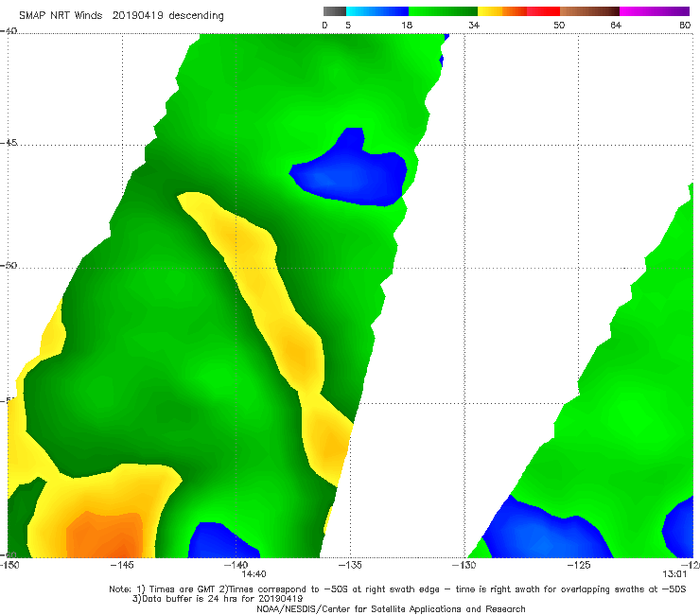The width and height of the screenshot is (700, 615).
Task: Click the green segment of the color bar
Action: (443, 11)
